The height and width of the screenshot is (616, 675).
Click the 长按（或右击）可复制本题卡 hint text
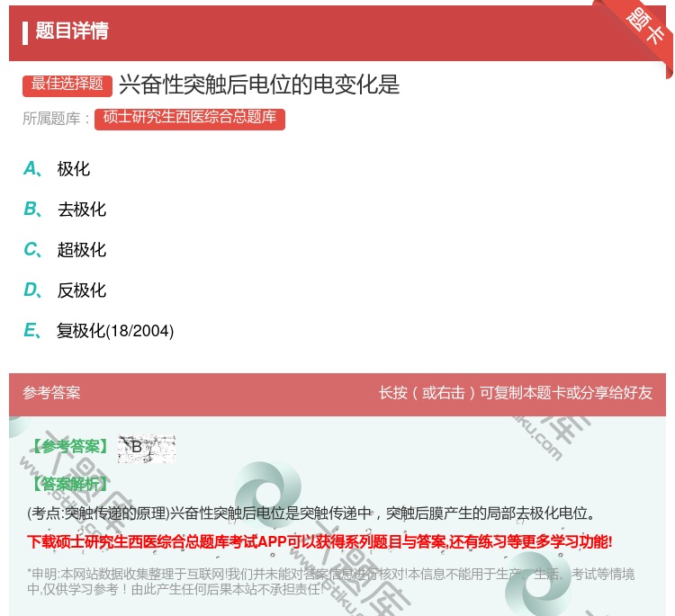[x=516, y=393]
